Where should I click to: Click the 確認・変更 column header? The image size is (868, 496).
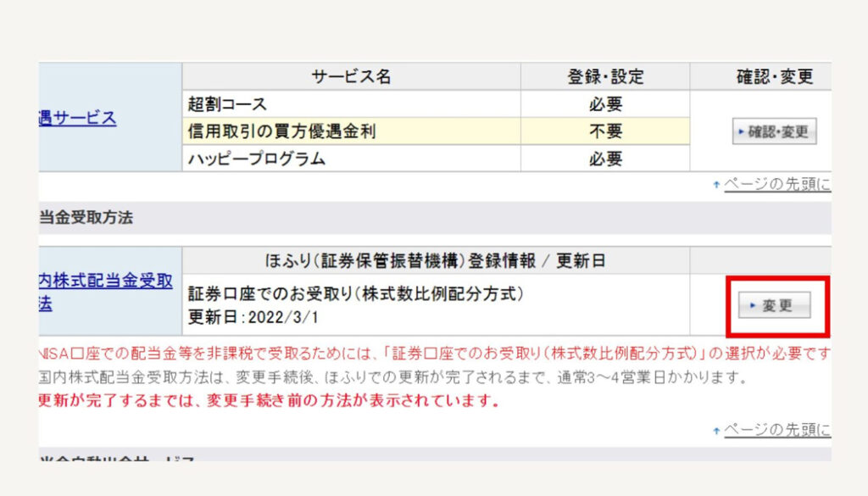(x=775, y=76)
